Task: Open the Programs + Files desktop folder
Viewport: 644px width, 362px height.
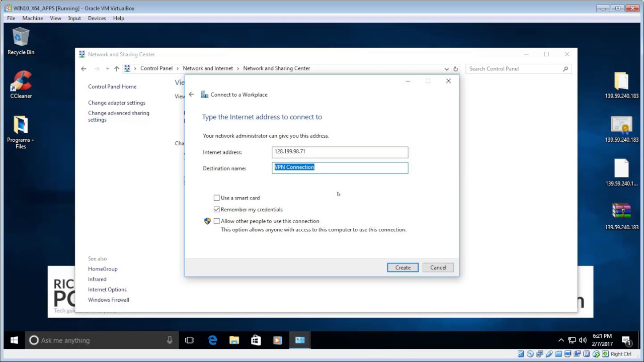Action: [21, 132]
